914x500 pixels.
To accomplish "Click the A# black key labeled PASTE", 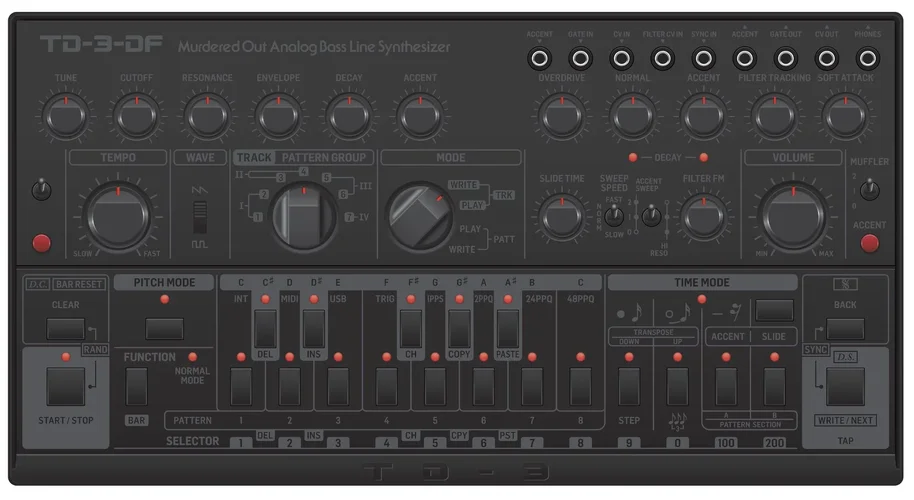I will [x=508, y=329].
